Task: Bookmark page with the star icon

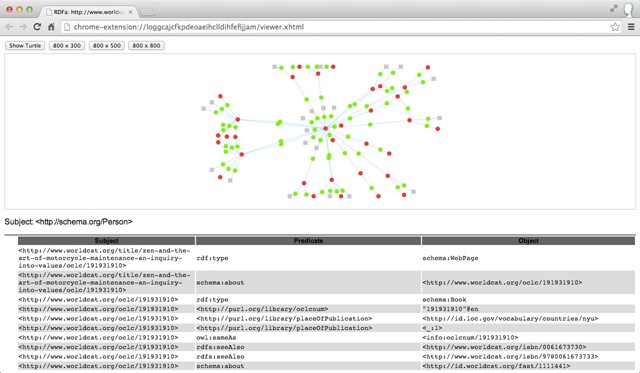Action: pos(615,27)
